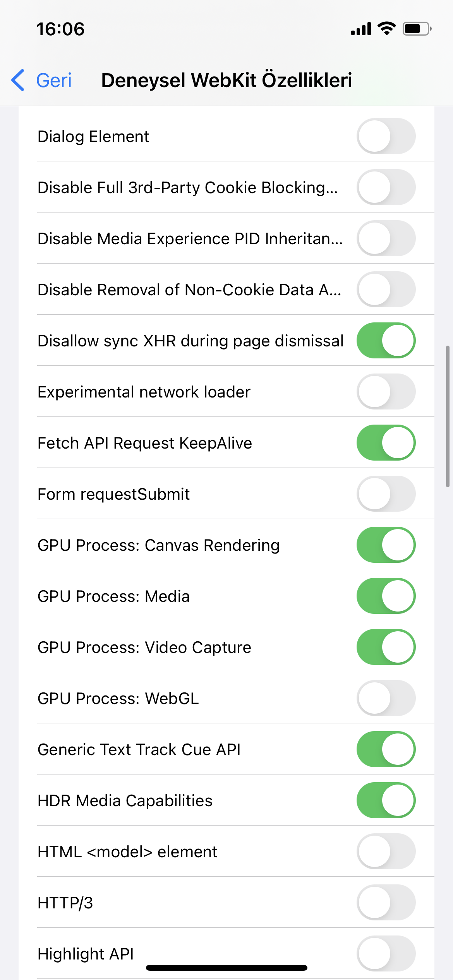
Task: Turn on Disable Full 3rd-Party Cookie Blocking
Action: pyautogui.click(x=386, y=187)
